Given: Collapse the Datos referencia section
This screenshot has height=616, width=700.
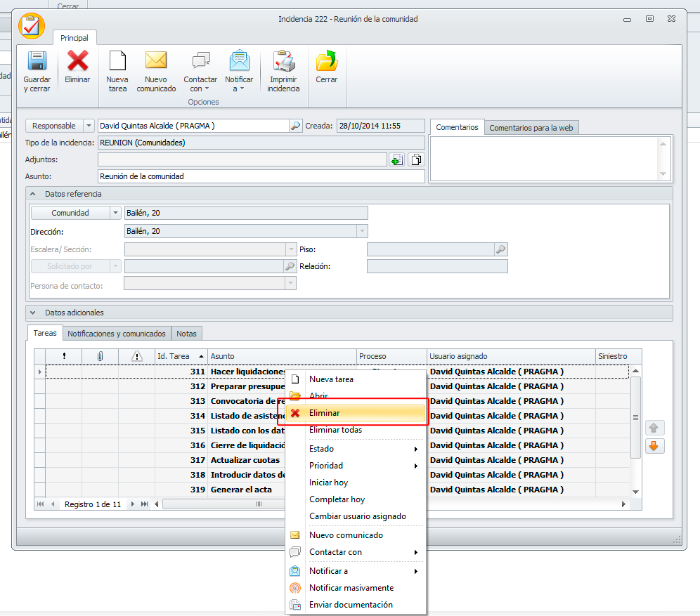Looking at the screenshot, I should tap(33, 194).
